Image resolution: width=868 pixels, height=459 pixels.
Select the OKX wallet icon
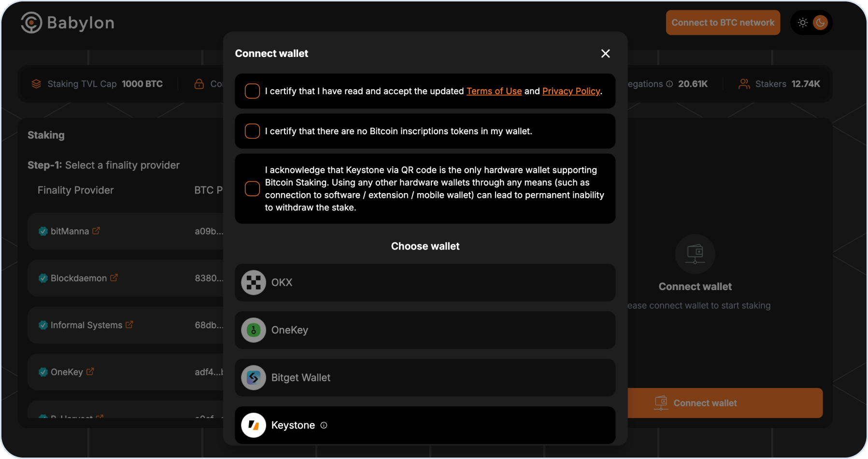[254, 282]
